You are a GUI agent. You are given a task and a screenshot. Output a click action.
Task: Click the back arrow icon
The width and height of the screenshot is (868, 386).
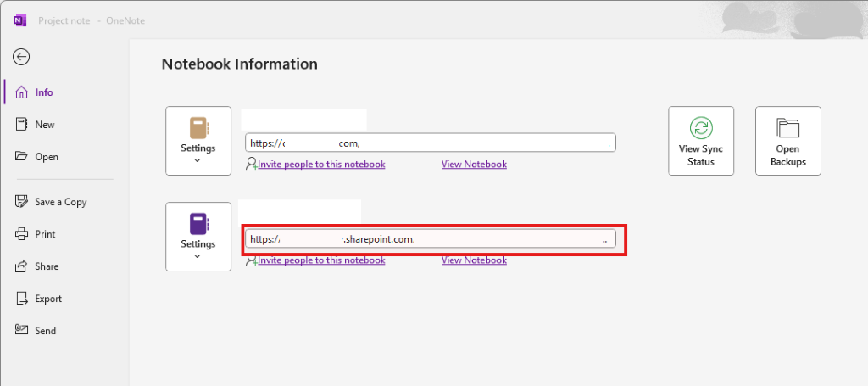pos(21,57)
